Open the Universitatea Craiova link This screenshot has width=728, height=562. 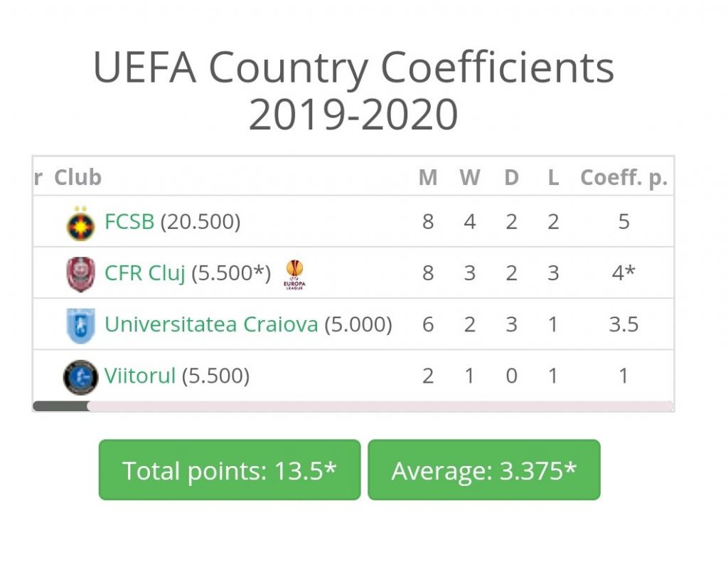pos(211,324)
